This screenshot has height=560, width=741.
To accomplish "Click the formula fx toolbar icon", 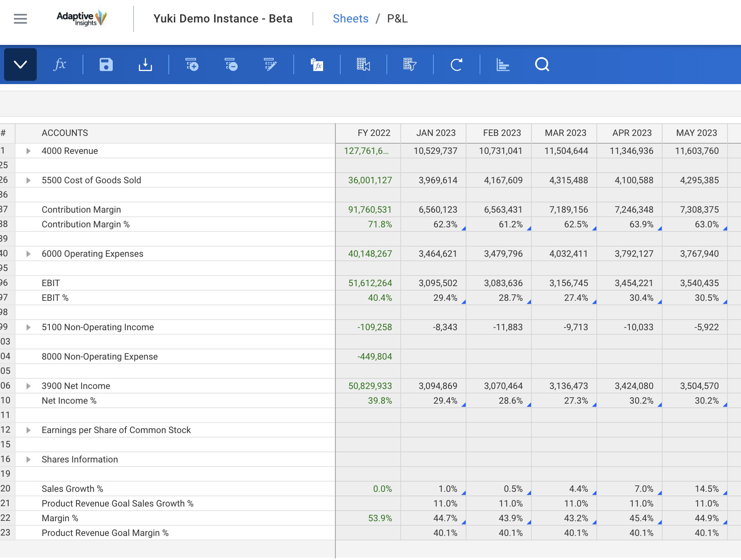I will click(x=60, y=64).
